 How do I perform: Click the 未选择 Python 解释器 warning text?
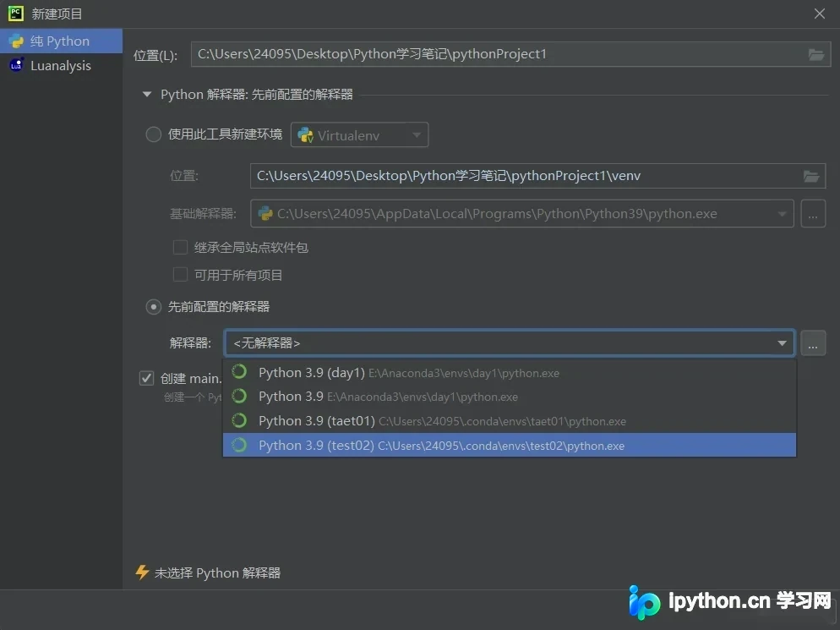[217, 573]
